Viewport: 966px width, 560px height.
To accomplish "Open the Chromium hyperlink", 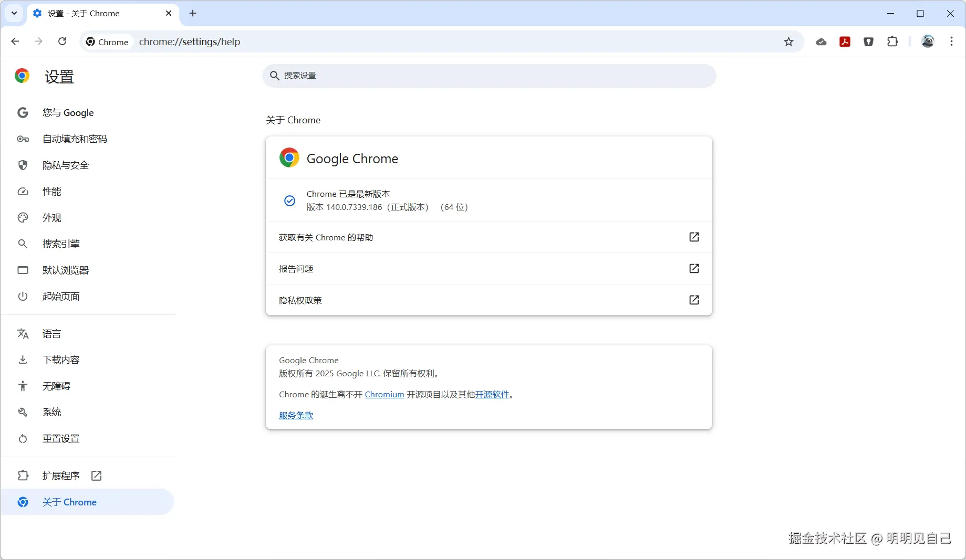I will pyautogui.click(x=385, y=395).
